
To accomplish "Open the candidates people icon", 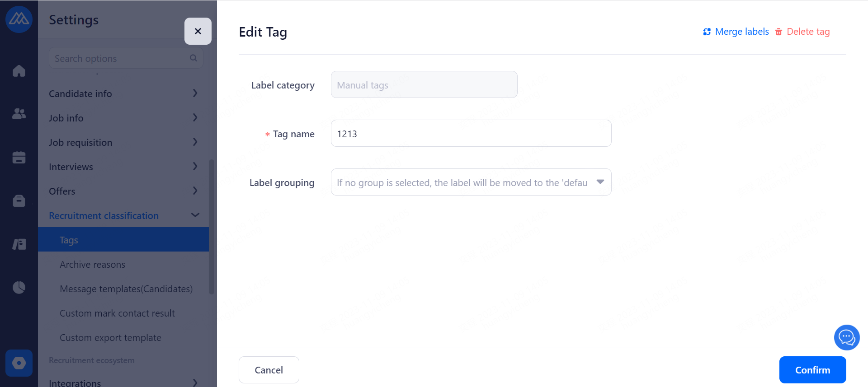I will (19, 114).
